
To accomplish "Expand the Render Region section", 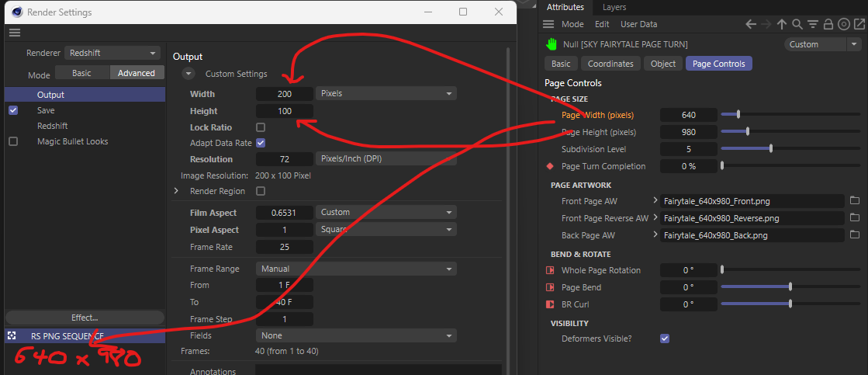I will pyautogui.click(x=176, y=191).
